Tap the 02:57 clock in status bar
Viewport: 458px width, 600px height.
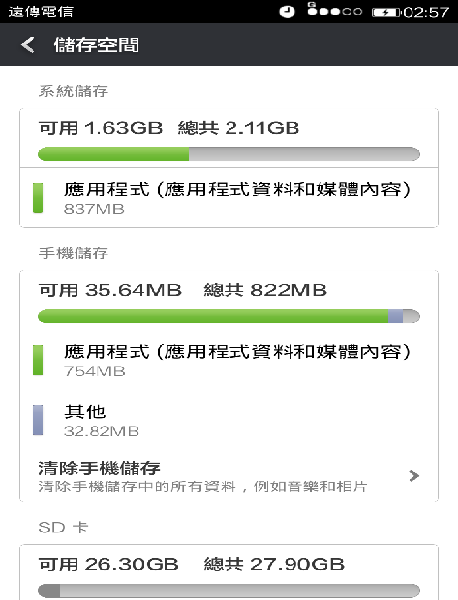[x=426, y=12]
